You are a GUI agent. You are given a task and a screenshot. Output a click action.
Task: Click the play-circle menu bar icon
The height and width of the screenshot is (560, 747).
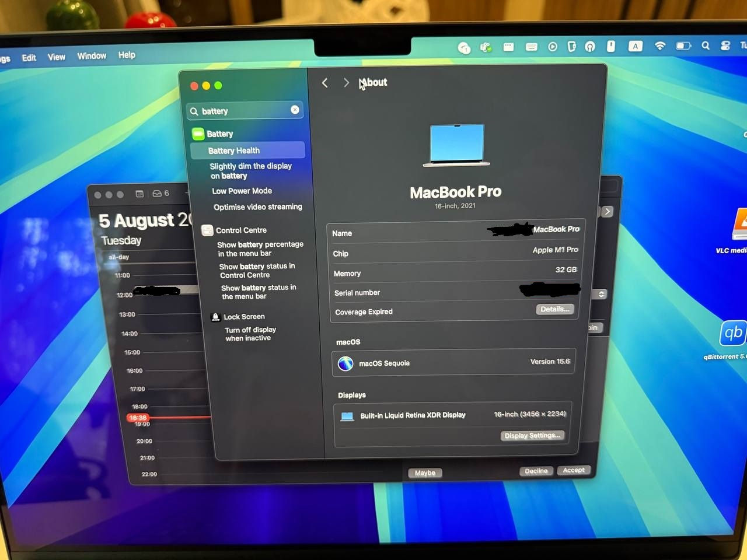[x=552, y=47]
